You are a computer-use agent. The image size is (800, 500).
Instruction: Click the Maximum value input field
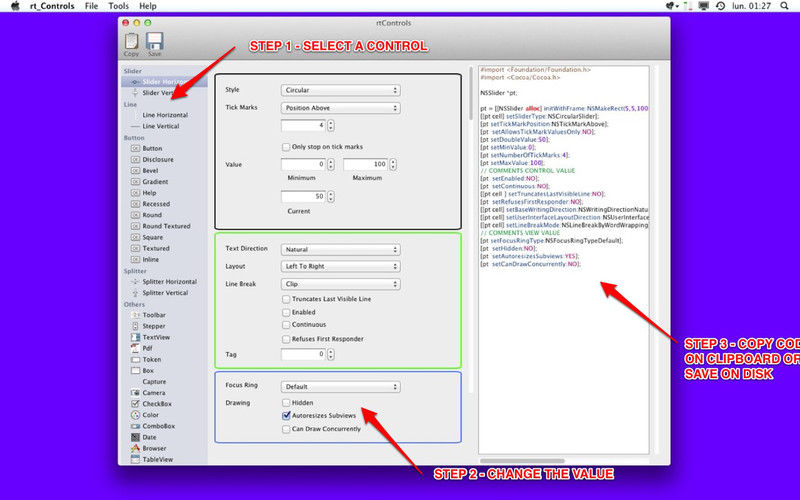(365, 164)
